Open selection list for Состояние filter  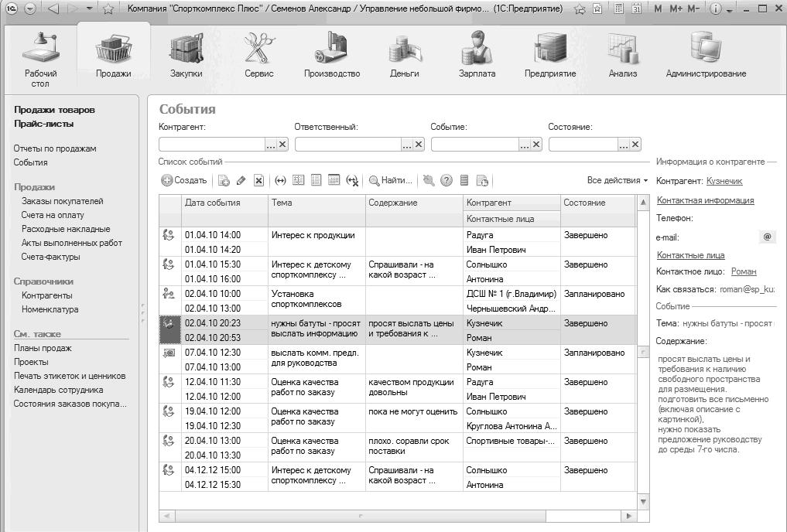[x=623, y=144]
